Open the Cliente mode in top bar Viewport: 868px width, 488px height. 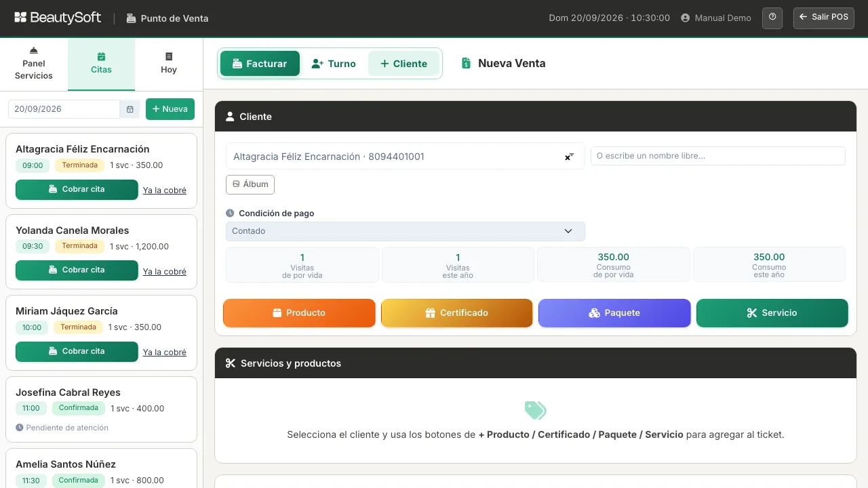click(403, 64)
